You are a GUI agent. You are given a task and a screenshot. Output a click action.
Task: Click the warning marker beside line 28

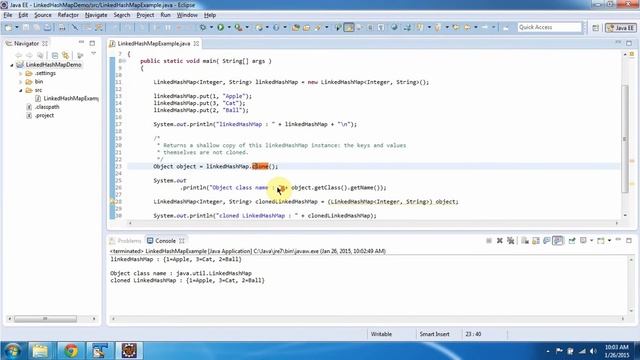112,202
